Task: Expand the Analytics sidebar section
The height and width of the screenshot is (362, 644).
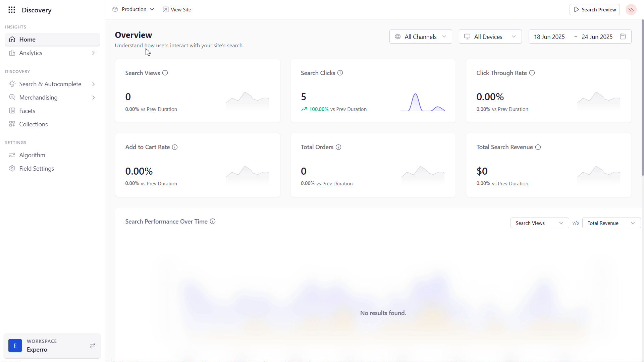Action: [52, 53]
